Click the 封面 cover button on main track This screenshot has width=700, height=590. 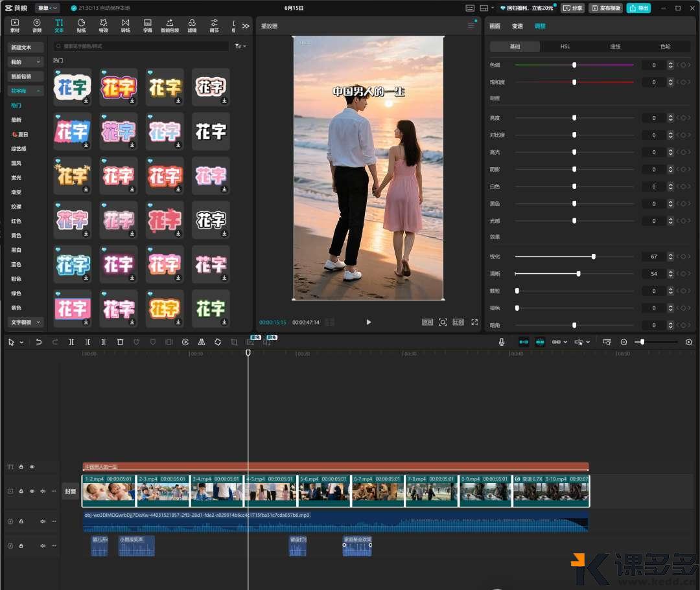pos(70,492)
